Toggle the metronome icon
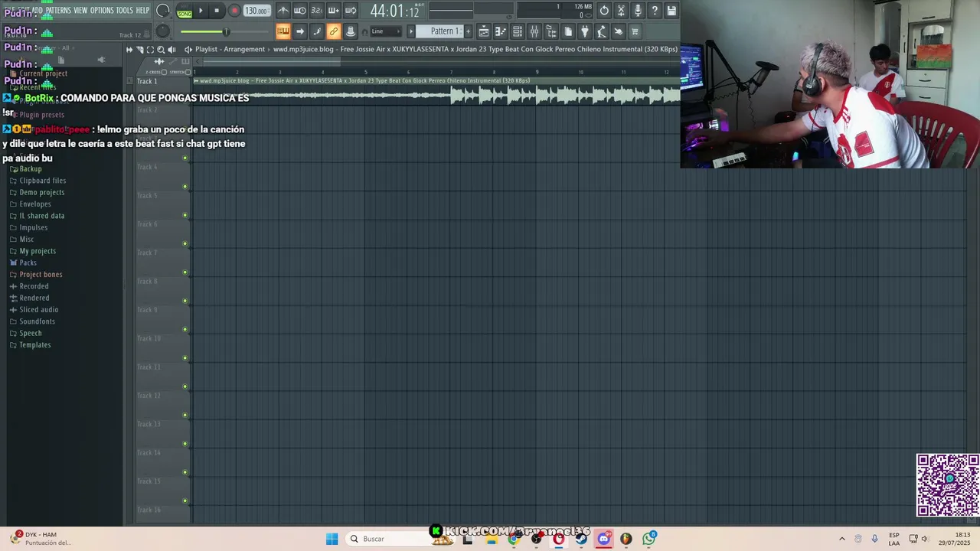The height and width of the screenshot is (551, 980). [283, 11]
